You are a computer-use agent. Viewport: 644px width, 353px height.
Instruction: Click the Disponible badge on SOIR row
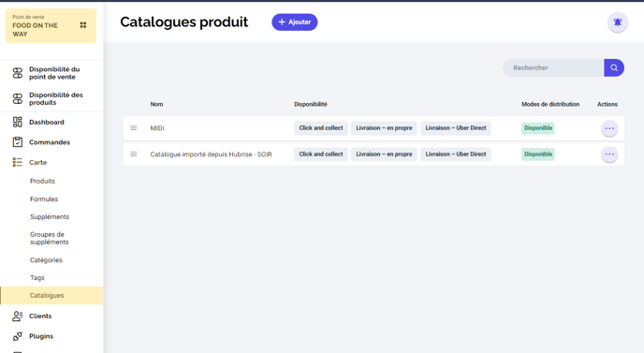(x=538, y=154)
